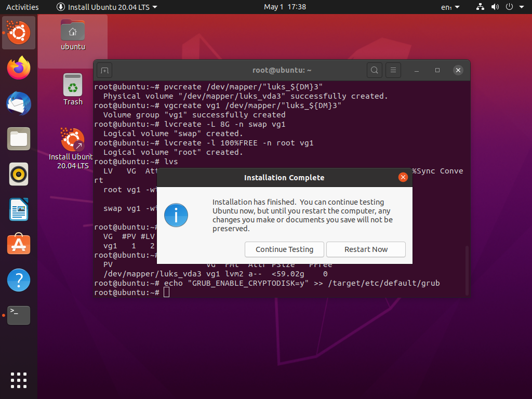Launch LibreOffice Writer from the dock
532x399 pixels.
(x=19, y=209)
